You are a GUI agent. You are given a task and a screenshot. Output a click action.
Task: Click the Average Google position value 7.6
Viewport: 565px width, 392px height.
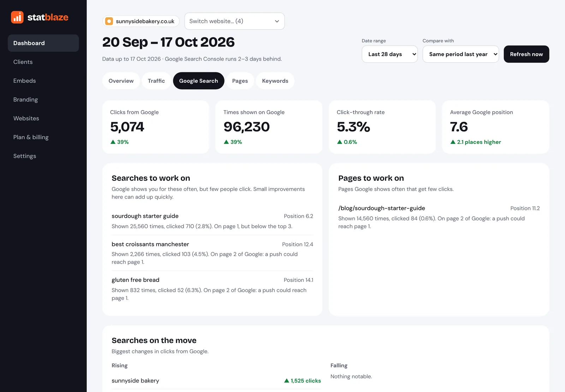(459, 127)
